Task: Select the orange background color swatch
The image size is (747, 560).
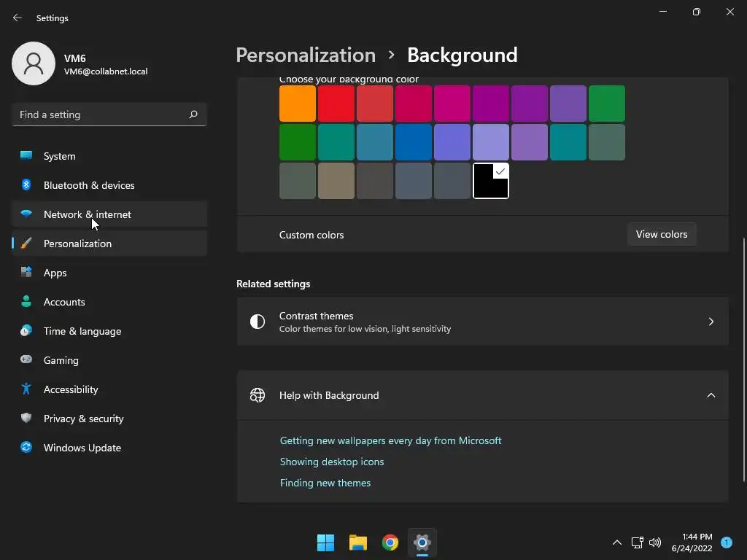Action: 298,104
